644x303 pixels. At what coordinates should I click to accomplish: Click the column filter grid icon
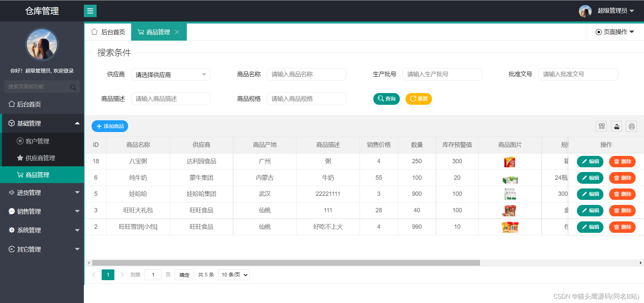coord(601,126)
